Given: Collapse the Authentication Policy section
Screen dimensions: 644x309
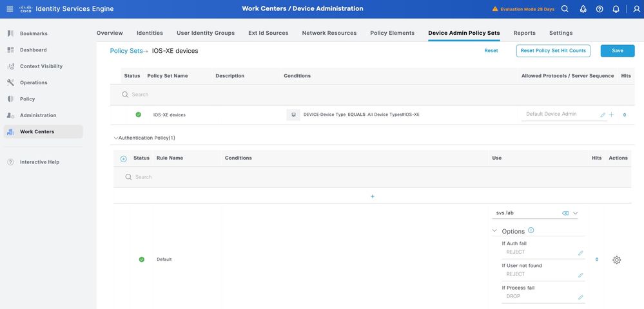Looking at the screenshot, I should click(116, 138).
